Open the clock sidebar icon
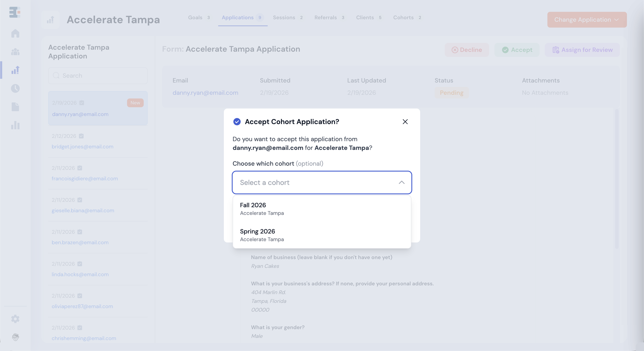 (15, 88)
